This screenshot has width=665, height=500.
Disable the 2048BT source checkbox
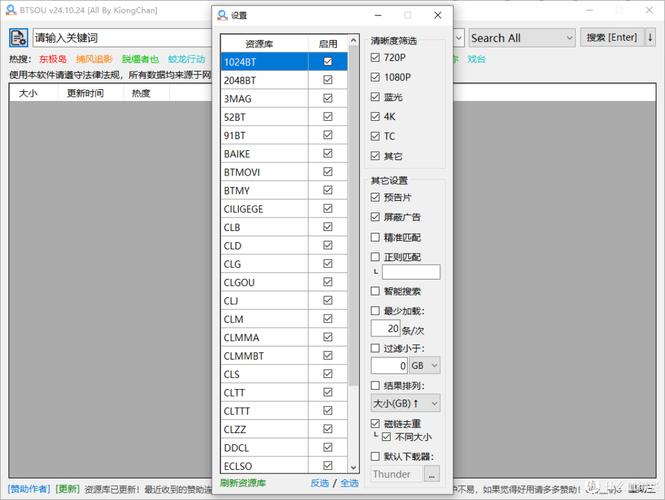328,80
